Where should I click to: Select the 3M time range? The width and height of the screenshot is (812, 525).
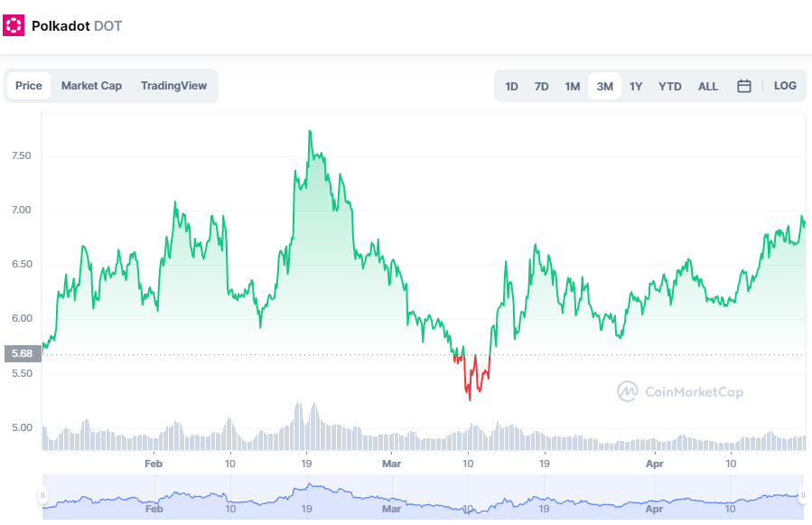(x=605, y=87)
